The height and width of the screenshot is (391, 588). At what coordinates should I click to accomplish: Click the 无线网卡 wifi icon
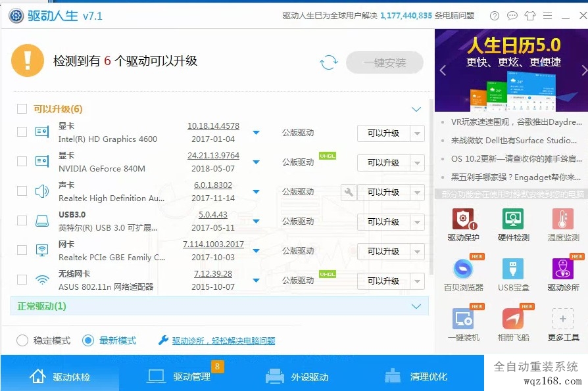point(42,280)
